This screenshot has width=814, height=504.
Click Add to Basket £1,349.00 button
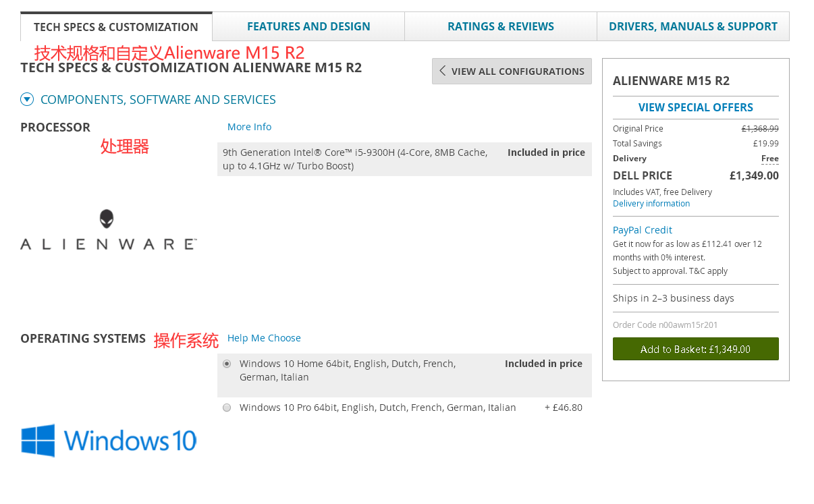click(696, 349)
